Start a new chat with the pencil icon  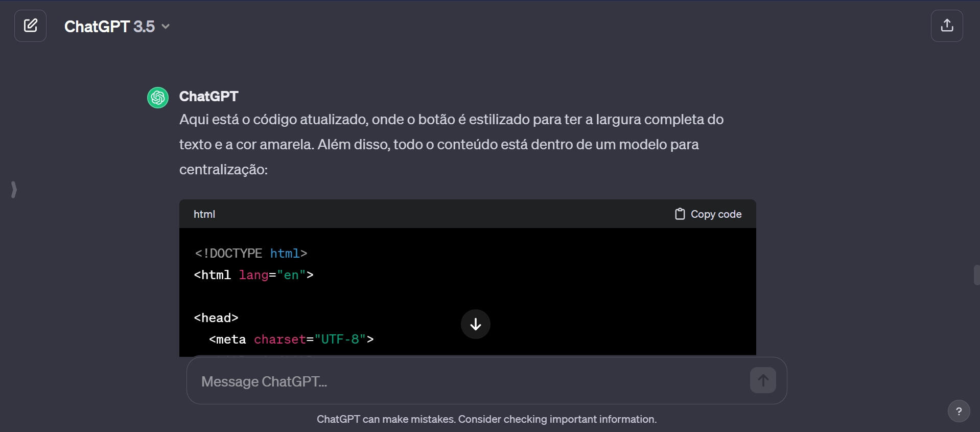(31, 26)
